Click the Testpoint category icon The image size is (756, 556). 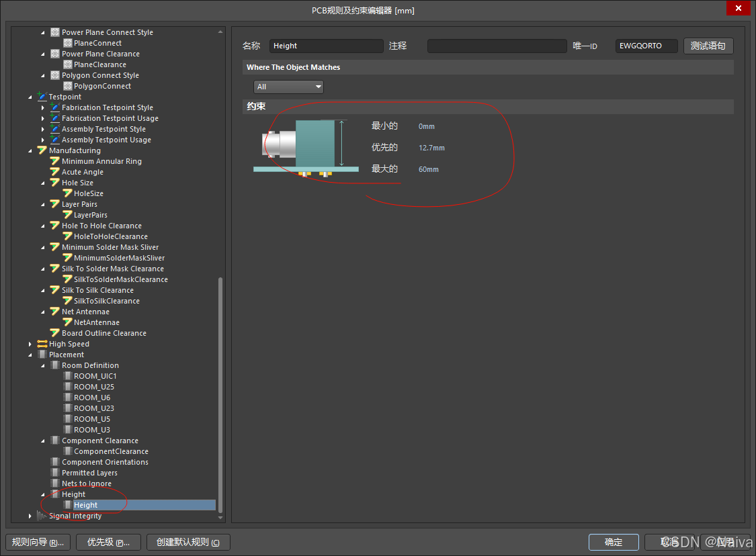(x=42, y=97)
